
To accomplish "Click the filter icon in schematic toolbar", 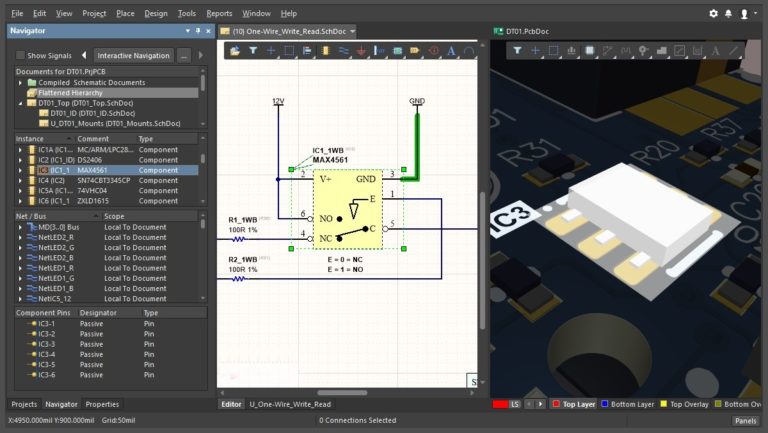I will tap(253, 50).
